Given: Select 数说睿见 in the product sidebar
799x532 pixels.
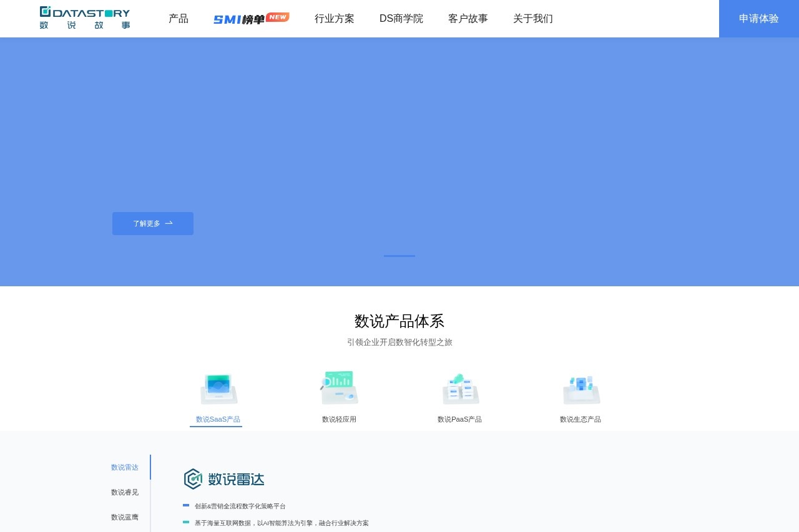Looking at the screenshot, I should click(124, 492).
